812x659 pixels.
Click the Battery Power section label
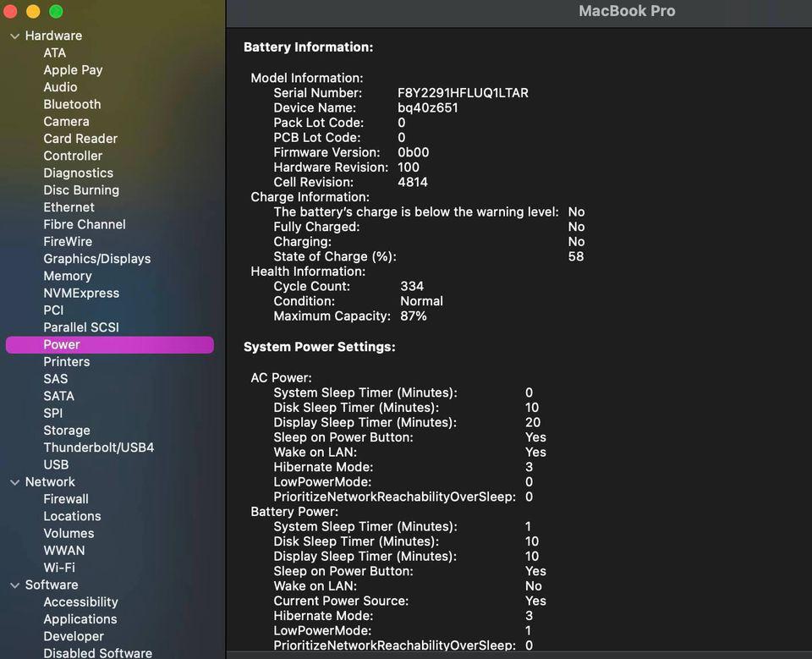click(x=294, y=512)
